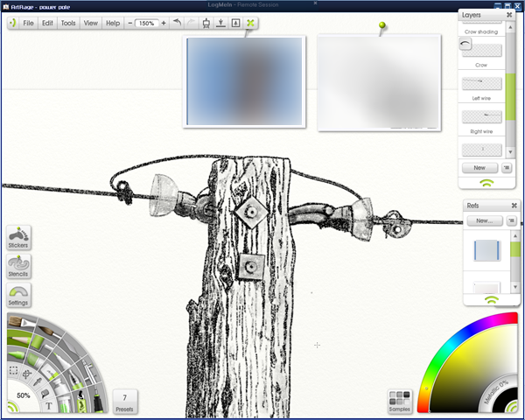Open the Refs panel menu button

tap(511, 220)
